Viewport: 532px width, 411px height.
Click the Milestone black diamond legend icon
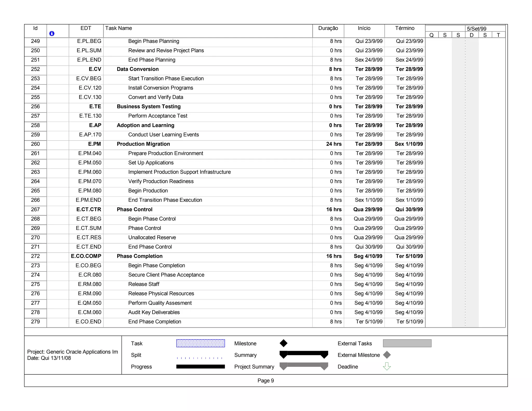tap(283, 343)
